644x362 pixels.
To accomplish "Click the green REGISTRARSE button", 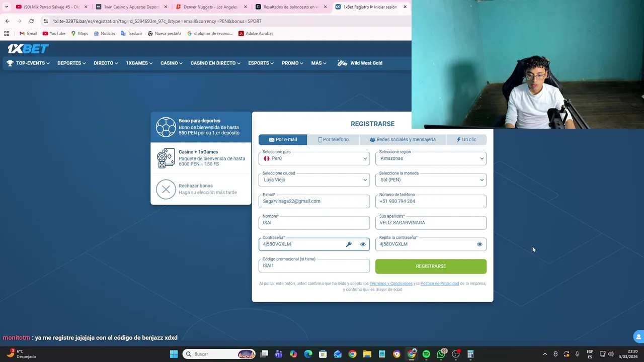I will (x=431, y=266).
